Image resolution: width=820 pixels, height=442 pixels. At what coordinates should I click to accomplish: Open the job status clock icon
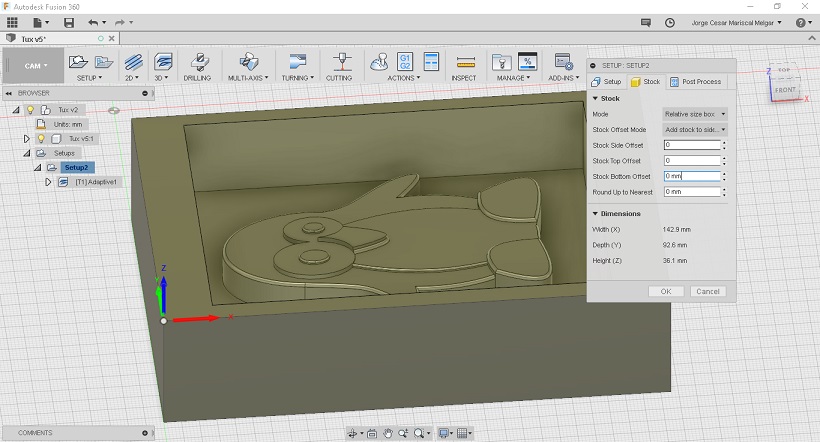669,22
